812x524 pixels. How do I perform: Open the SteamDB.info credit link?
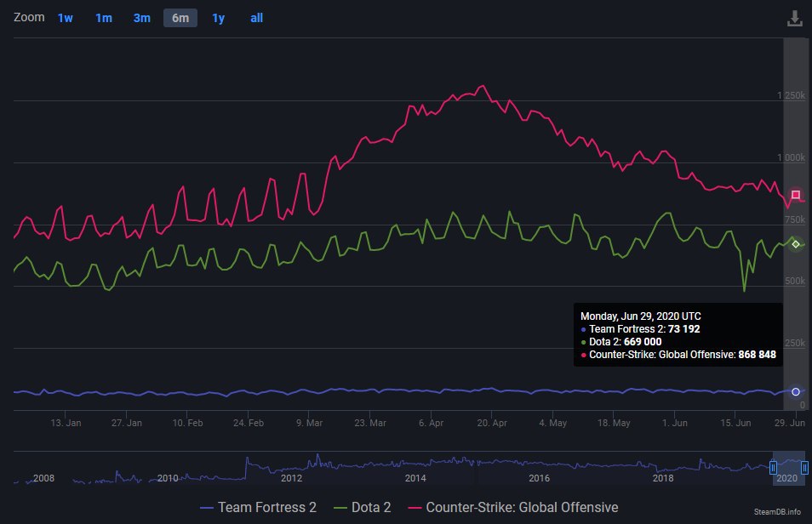(777, 511)
